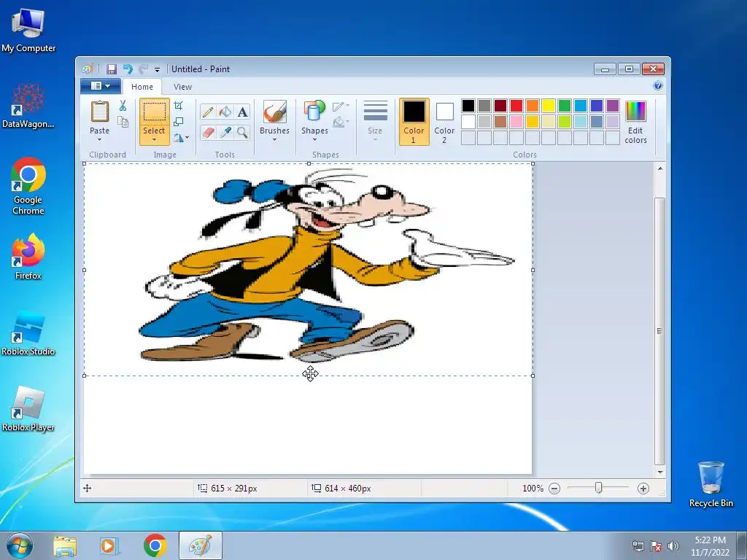Switch to the Home ribbon tab
Image resolution: width=747 pixels, height=560 pixels.
pos(142,87)
